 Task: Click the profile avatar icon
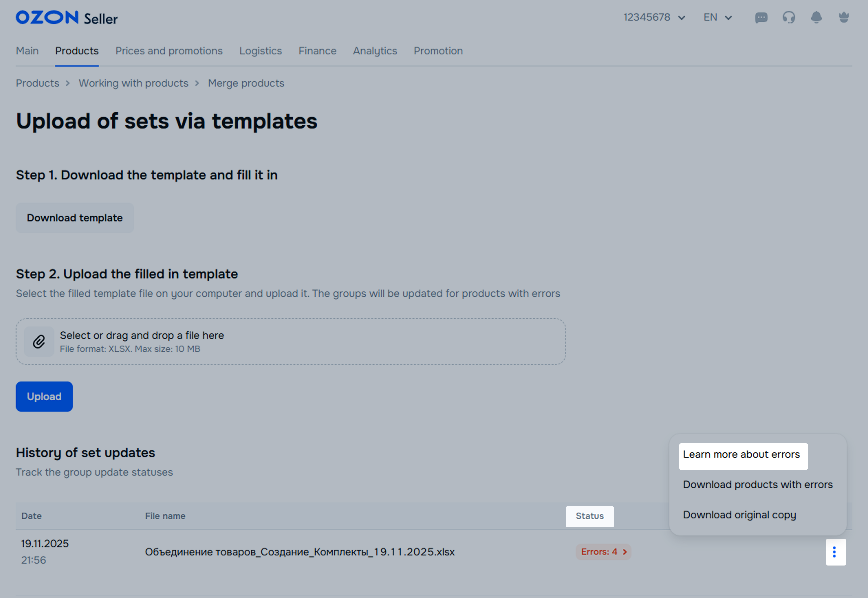point(844,18)
